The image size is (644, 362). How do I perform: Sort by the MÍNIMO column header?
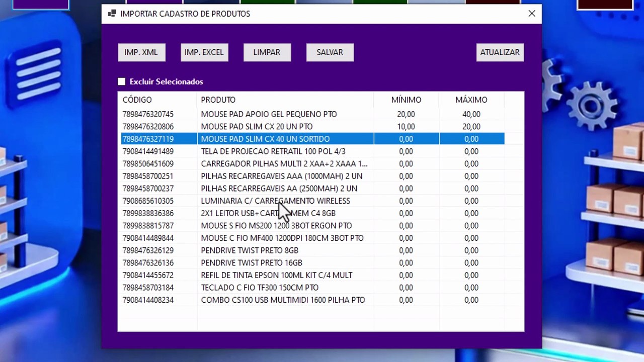click(x=406, y=100)
